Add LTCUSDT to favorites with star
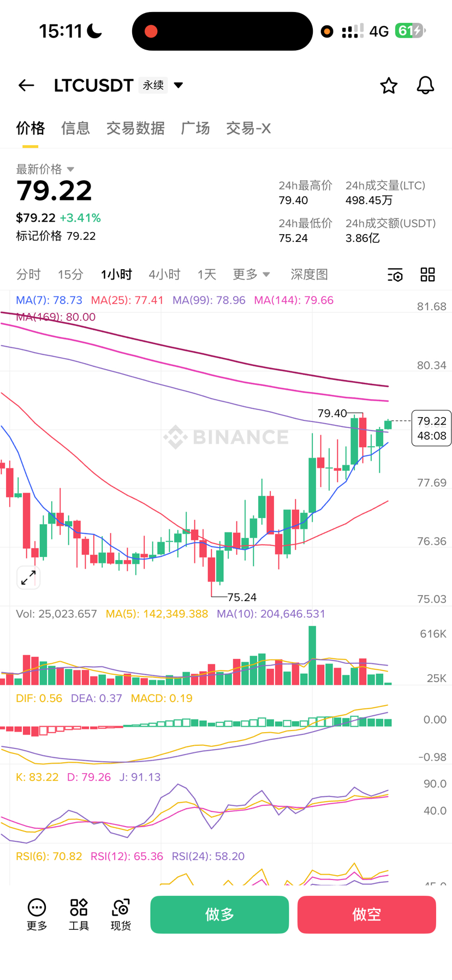 (388, 86)
